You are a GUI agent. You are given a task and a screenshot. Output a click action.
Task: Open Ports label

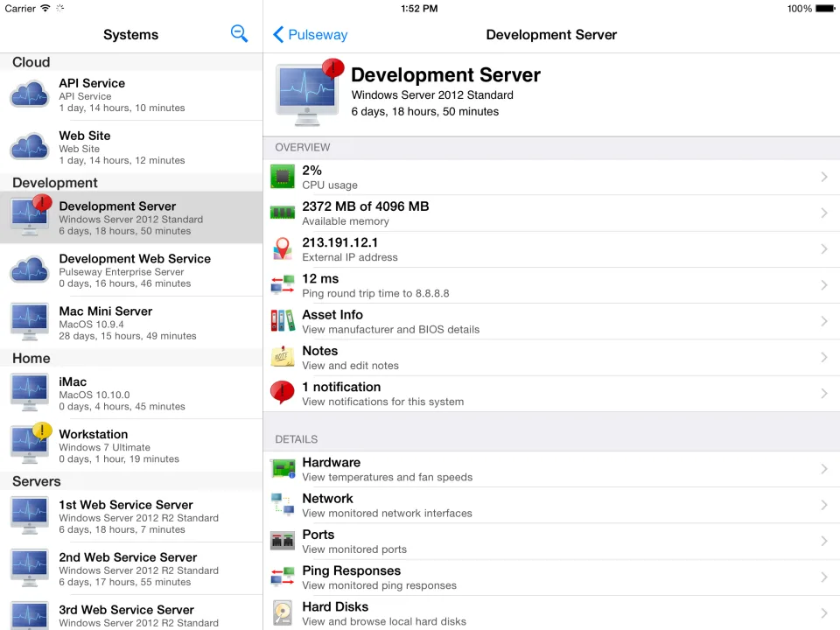click(x=318, y=535)
